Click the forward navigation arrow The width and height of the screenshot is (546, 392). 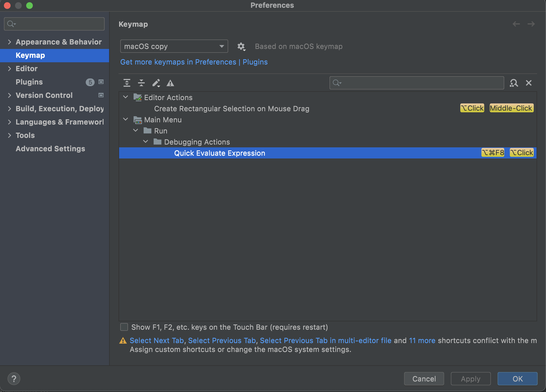[531, 24]
